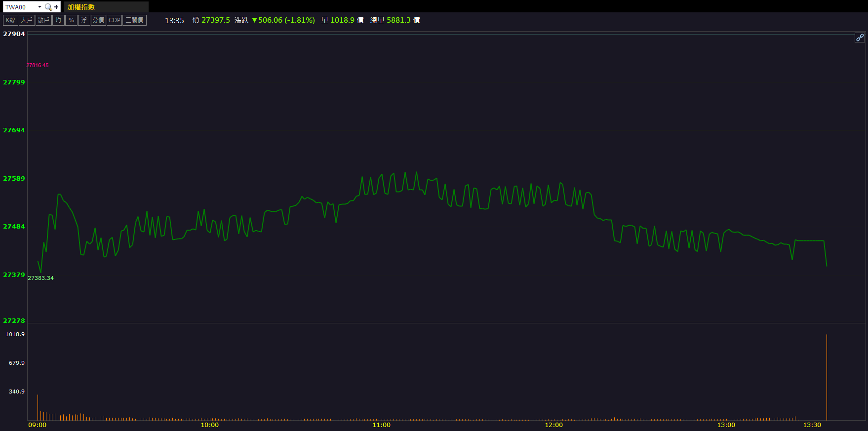Switch to % percentage scale

[x=71, y=20]
